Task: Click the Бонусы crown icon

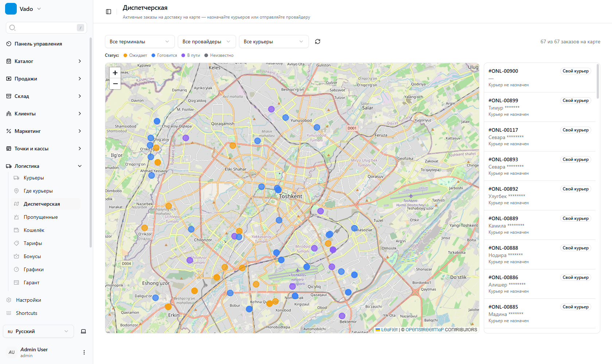Action: point(16,256)
